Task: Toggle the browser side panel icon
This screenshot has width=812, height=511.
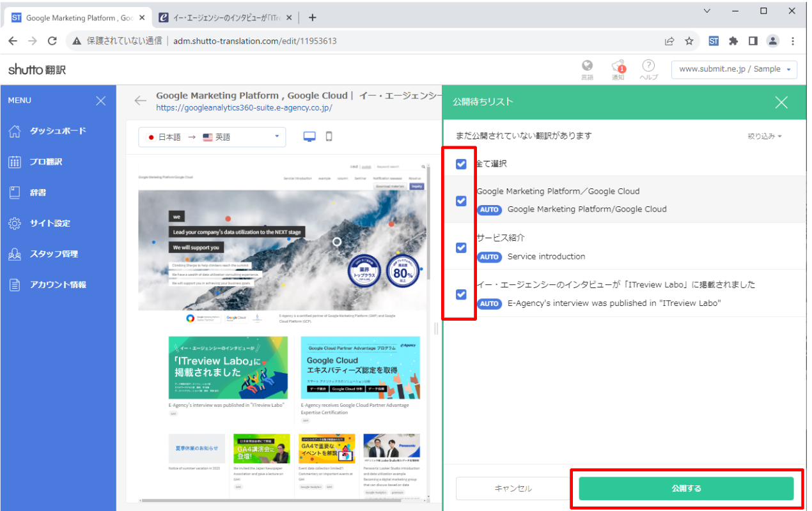Action: click(x=753, y=41)
